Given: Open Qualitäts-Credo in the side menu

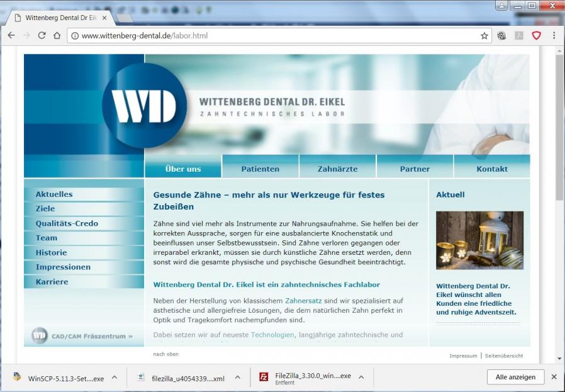Looking at the screenshot, I should coord(84,223).
